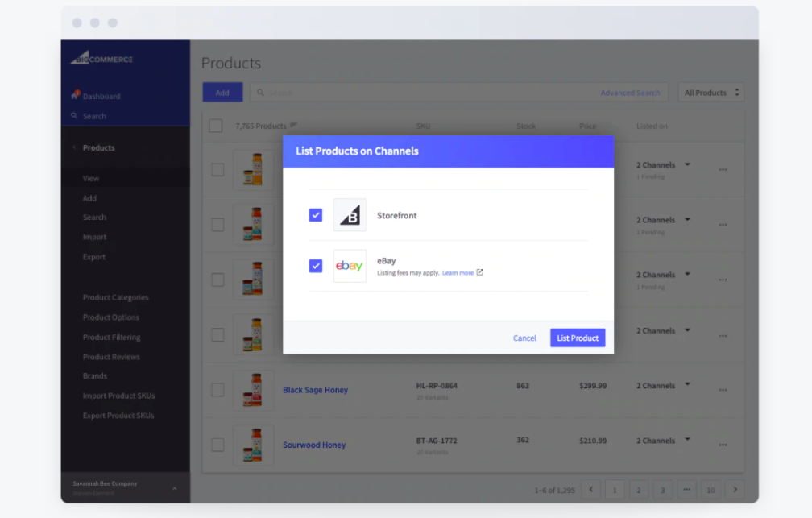
Task: Toggle the select-all products checkbox
Action: 215,126
